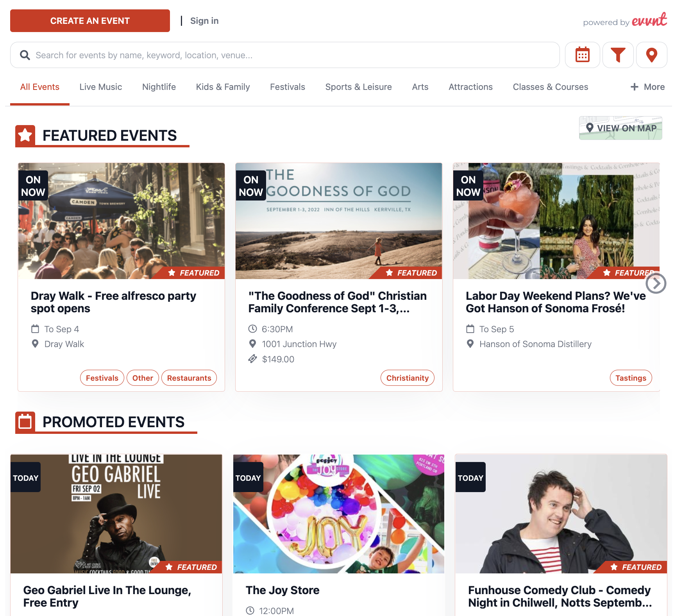This screenshot has height=616, width=683.
Task: Select the Christianity tag
Action: click(407, 378)
